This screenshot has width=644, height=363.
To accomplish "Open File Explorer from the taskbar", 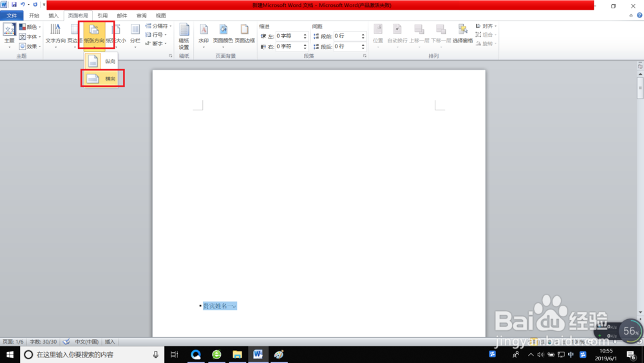I will (x=237, y=355).
